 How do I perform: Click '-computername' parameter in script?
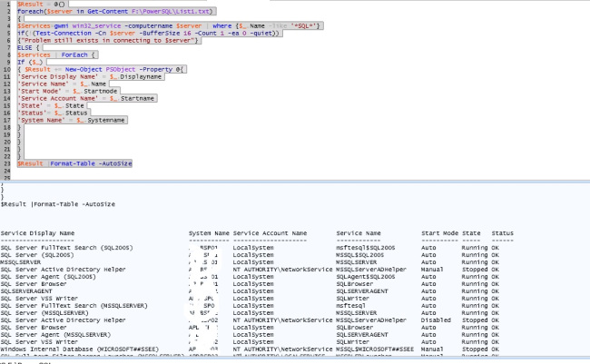point(150,26)
